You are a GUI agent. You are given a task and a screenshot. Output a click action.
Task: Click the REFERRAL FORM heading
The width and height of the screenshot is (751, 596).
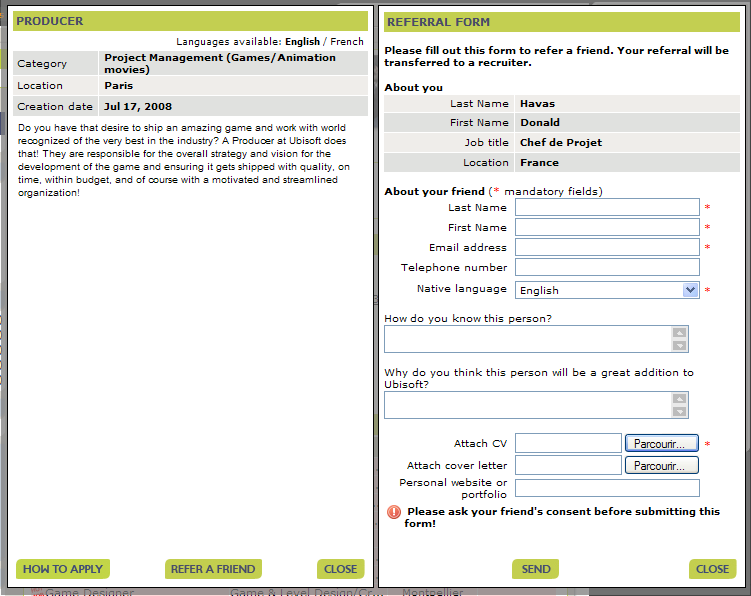438,22
